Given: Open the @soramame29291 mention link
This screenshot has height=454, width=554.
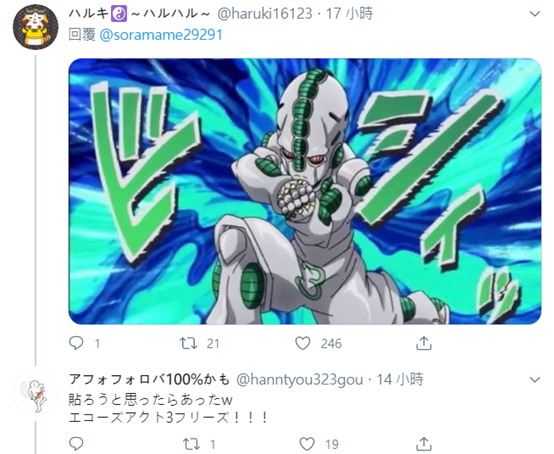Looking at the screenshot, I should coord(161,35).
